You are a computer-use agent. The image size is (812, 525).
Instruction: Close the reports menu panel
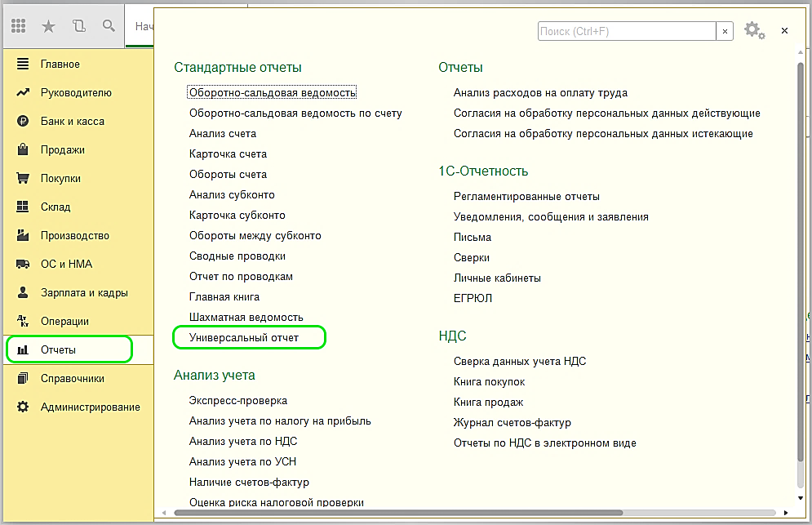(784, 31)
